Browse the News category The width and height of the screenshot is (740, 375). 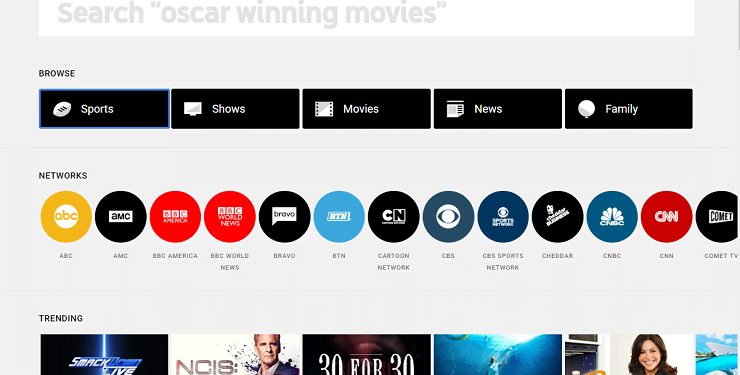pyautogui.click(x=498, y=108)
